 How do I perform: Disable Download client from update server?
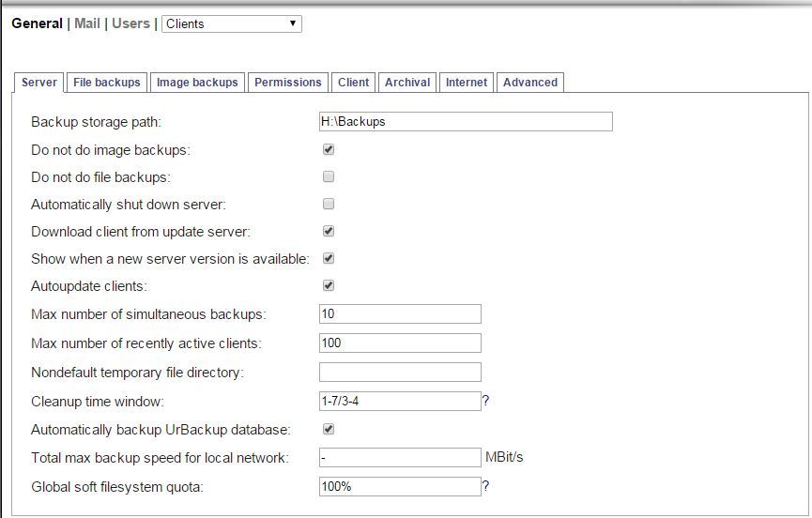(329, 231)
